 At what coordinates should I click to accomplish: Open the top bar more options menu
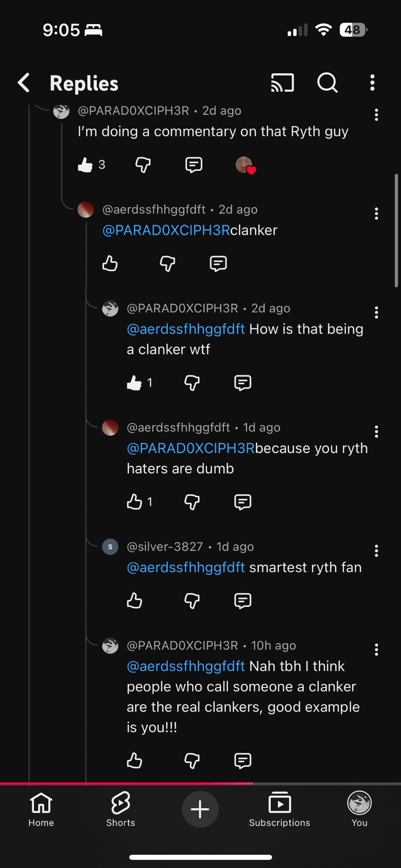[x=372, y=83]
